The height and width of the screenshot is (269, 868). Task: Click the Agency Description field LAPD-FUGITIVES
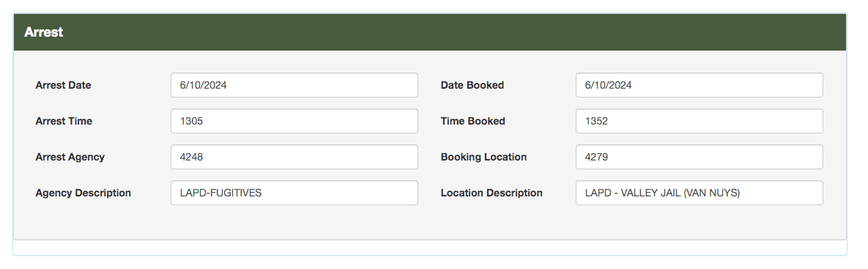294,193
